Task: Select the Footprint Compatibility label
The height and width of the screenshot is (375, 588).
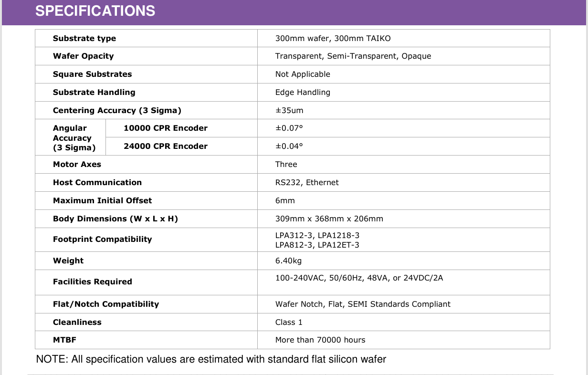Action: [x=103, y=239]
